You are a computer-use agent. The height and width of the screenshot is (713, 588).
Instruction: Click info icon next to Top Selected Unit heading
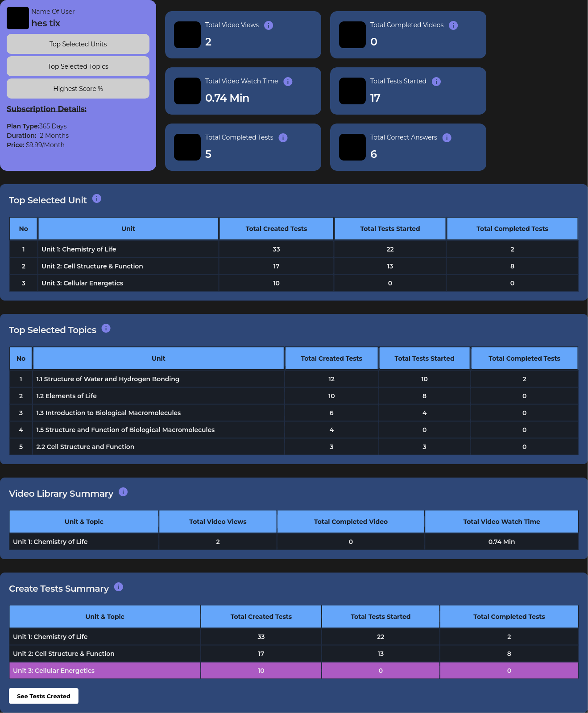click(97, 198)
